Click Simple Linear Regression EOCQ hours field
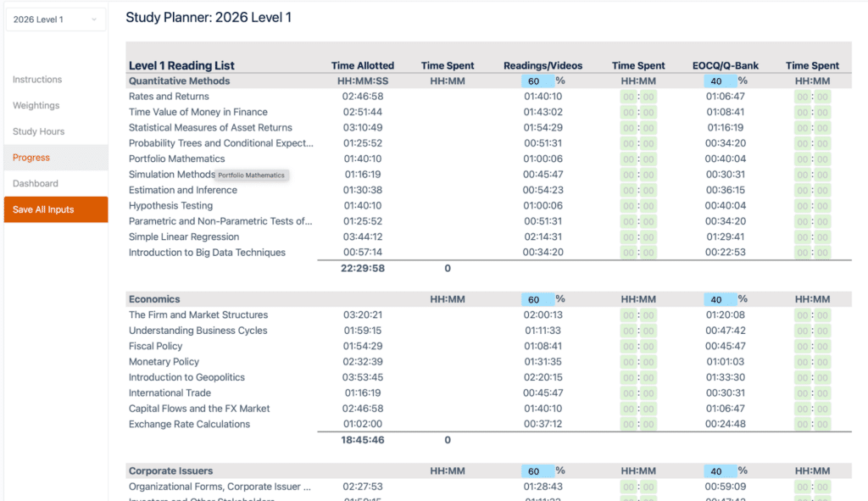The width and height of the screenshot is (868, 501). coord(802,237)
